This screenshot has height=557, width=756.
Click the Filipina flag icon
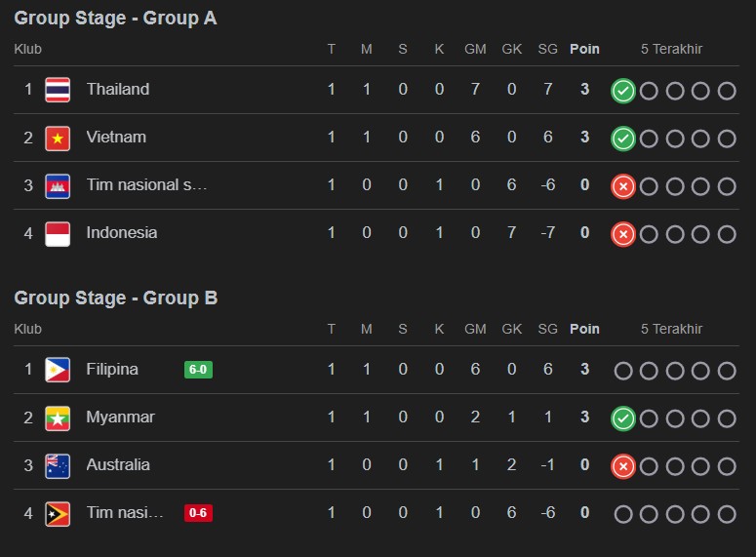pyautogui.click(x=58, y=370)
